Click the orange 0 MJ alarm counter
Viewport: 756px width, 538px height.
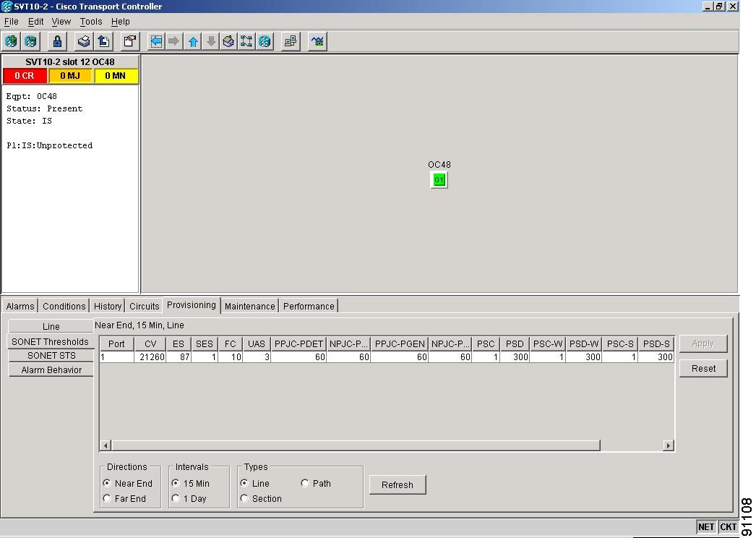[70, 76]
